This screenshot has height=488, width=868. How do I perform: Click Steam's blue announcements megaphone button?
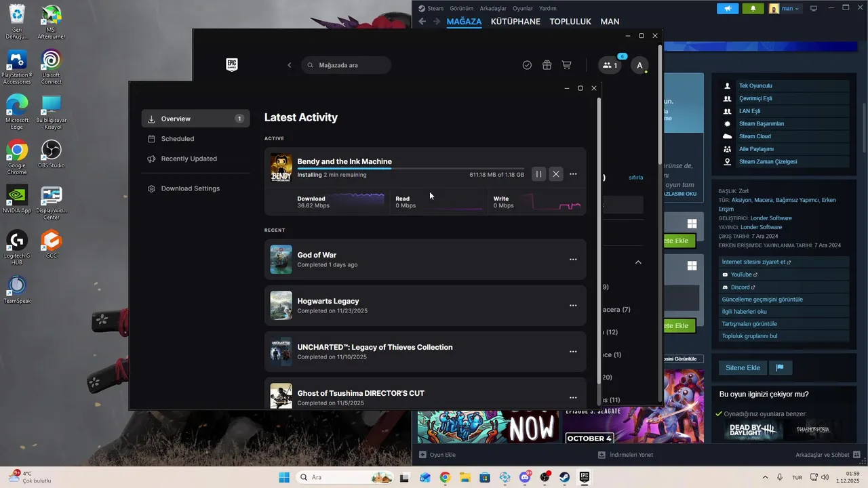pos(728,8)
